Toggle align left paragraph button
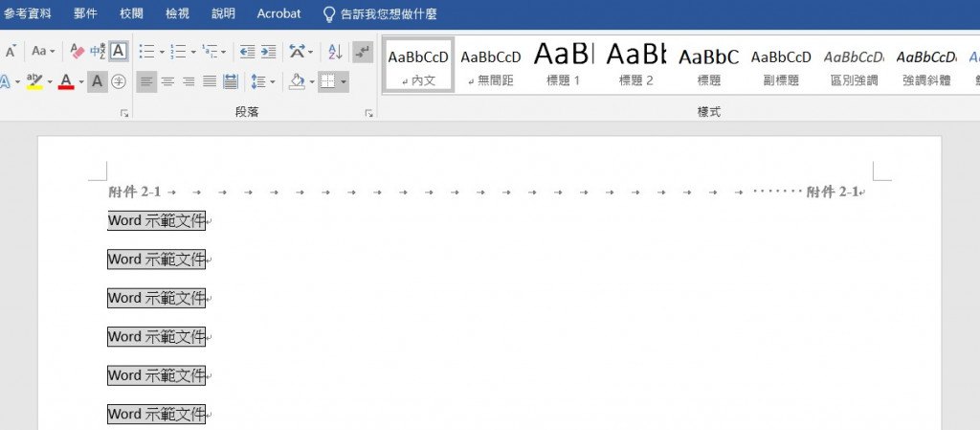 point(146,81)
